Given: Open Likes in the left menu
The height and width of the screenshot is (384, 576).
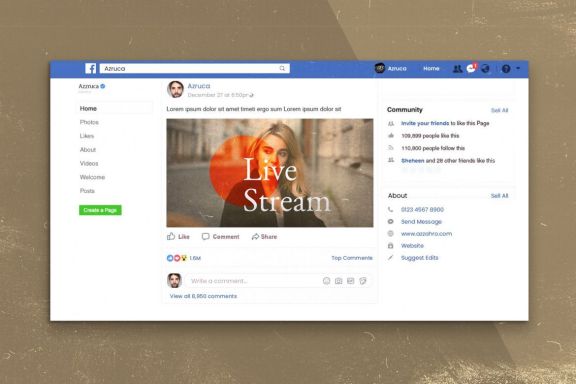Looking at the screenshot, I should [x=87, y=136].
